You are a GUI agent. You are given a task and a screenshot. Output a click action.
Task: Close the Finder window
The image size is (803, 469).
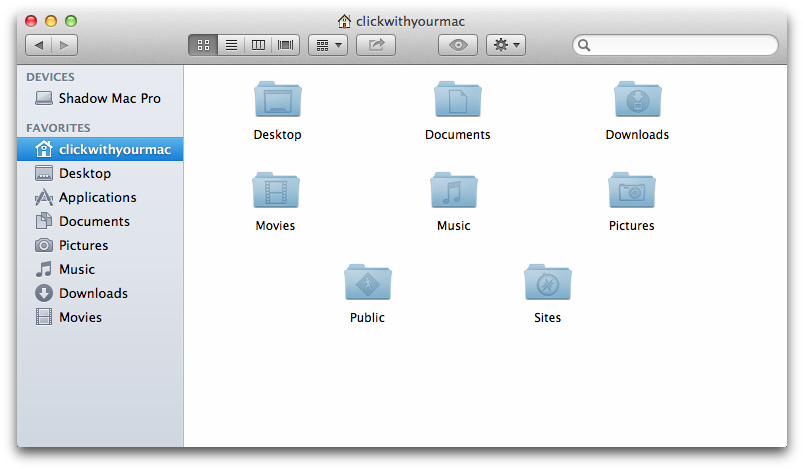pos(31,21)
